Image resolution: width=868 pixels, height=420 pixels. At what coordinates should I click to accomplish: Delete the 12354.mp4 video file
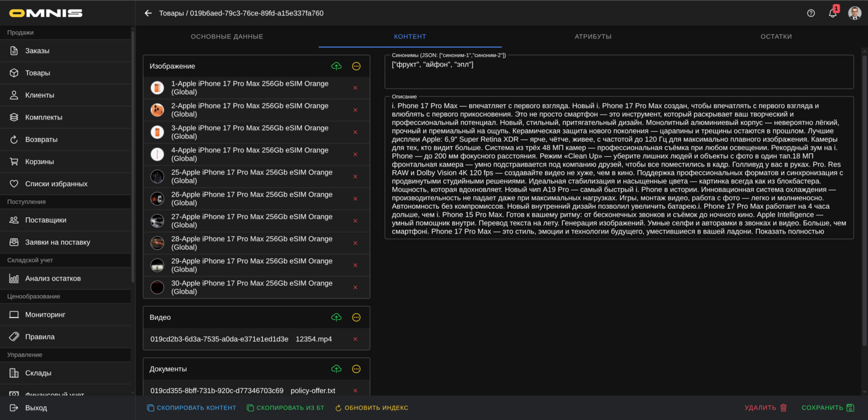click(x=355, y=339)
